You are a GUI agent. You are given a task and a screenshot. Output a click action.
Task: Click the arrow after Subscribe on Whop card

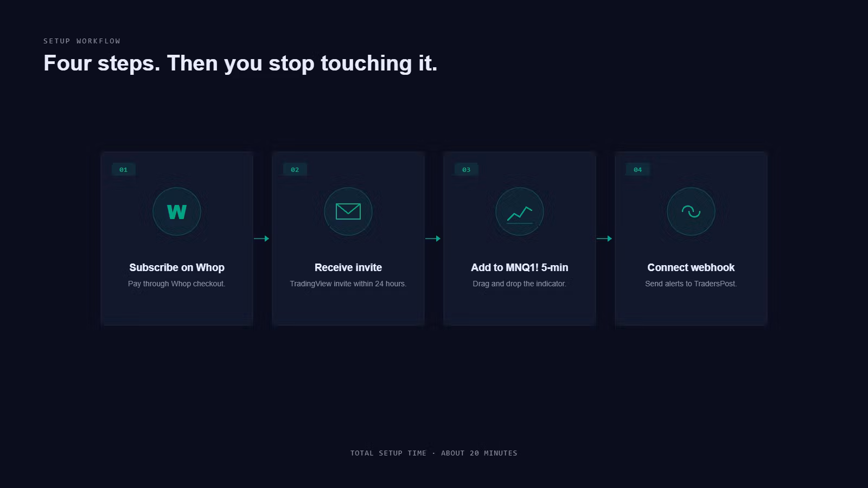pyautogui.click(x=261, y=239)
